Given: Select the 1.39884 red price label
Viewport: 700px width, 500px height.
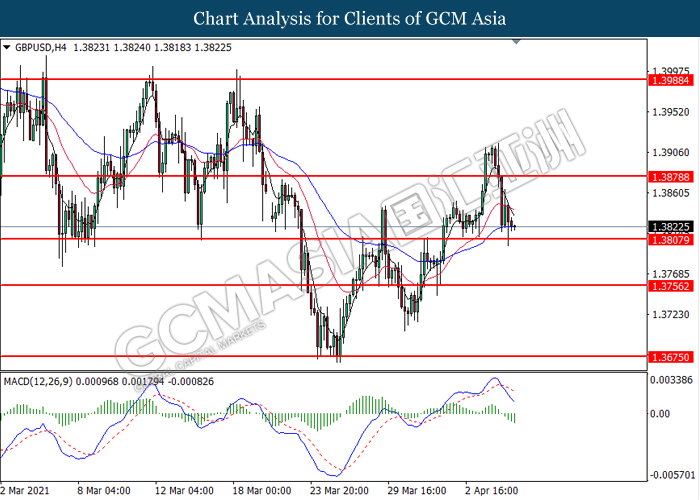Looking at the screenshot, I should (671, 81).
